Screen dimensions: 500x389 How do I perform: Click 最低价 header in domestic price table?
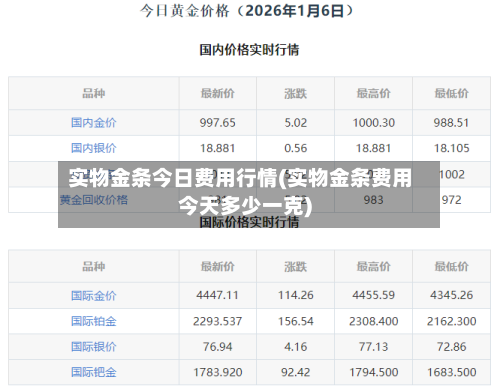[x=452, y=93]
